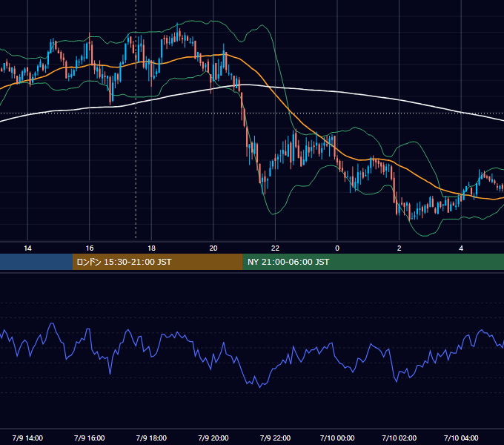Click the 2 hour label on price chart axis
This screenshot has height=445, width=504.
399,248
